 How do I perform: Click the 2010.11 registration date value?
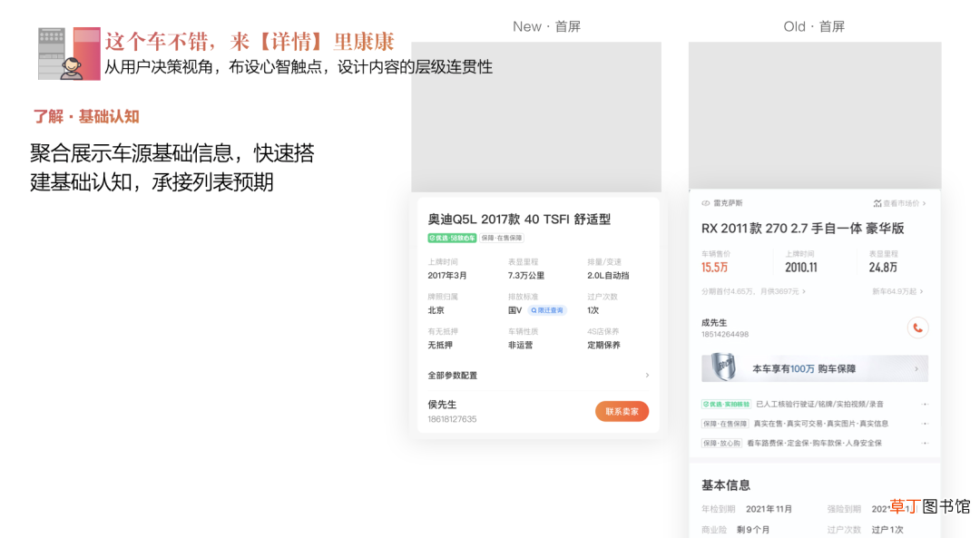tap(800, 268)
